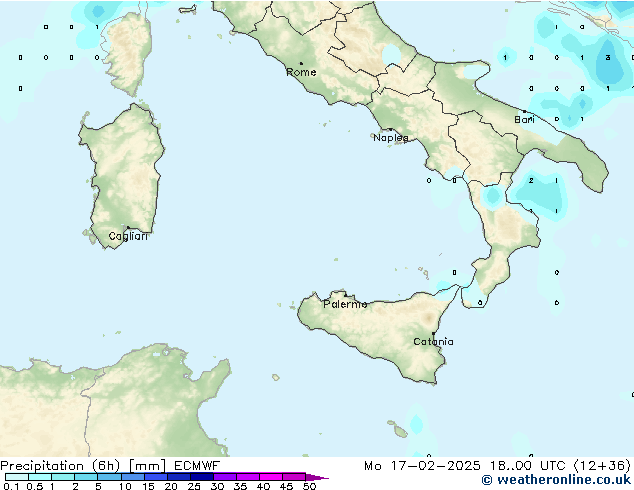
Task: Click the Bari city label
Action: click(x=524, y=119)
